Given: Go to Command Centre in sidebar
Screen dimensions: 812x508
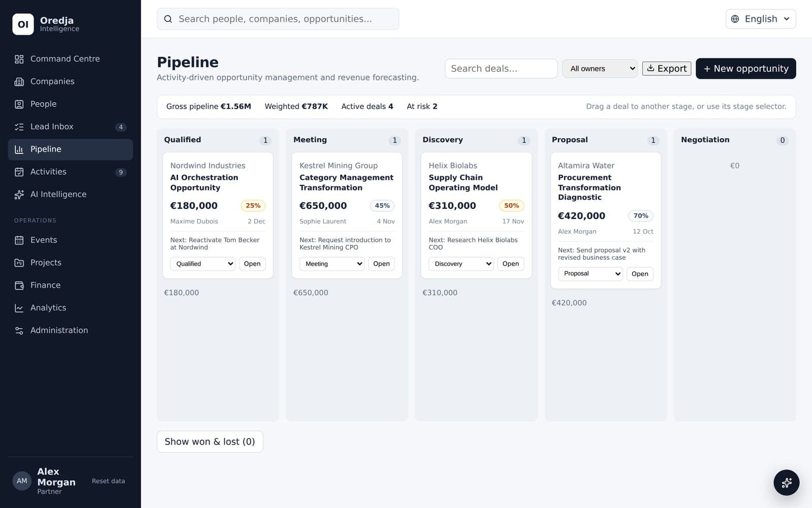Looking at the screenshot, I should (71, 59).
